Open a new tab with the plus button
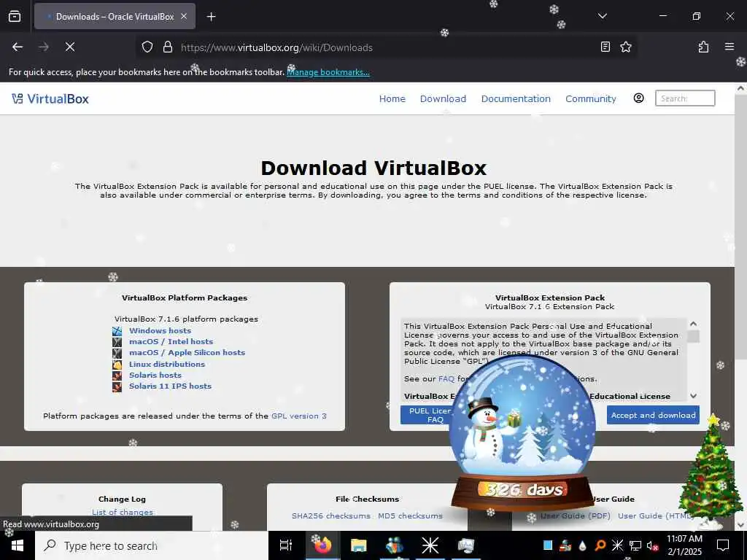747x560 pixels. tap(211, 17)
